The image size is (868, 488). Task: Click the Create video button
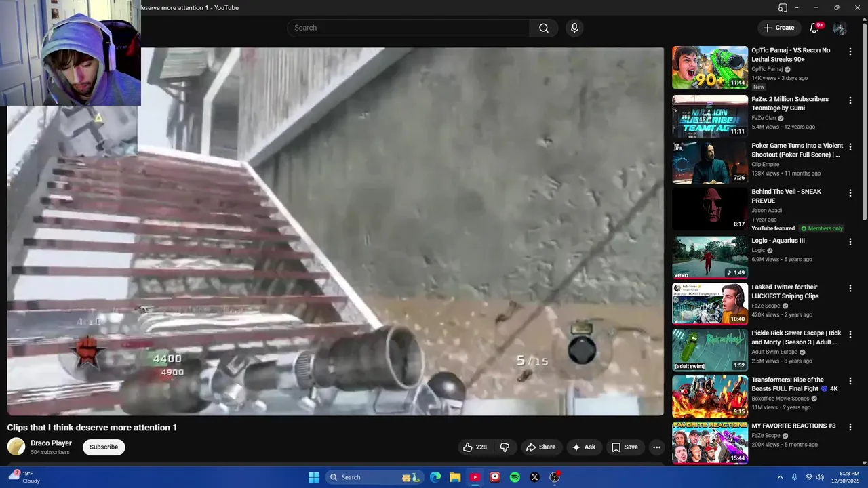[778, 28]
